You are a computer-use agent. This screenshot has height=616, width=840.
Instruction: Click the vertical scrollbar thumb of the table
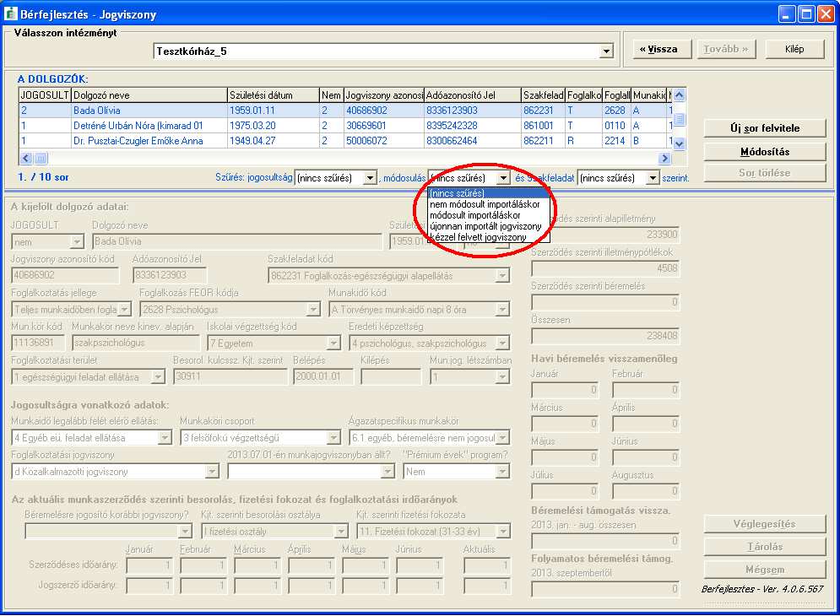pos(680,119)
